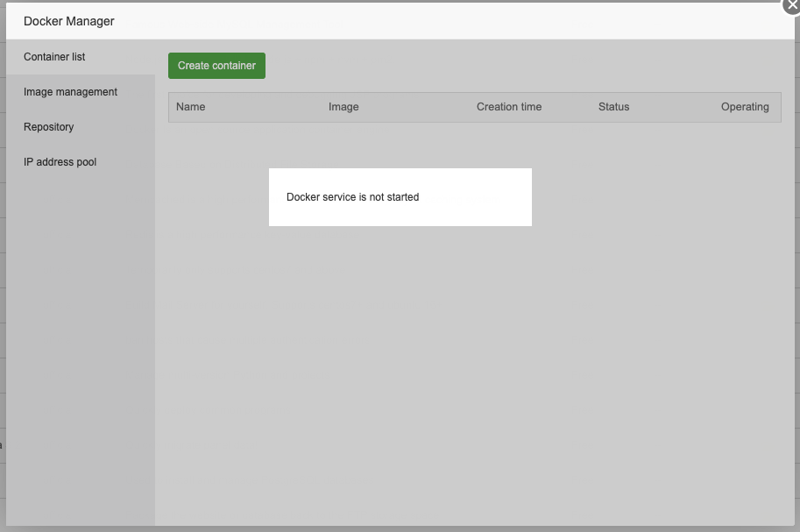Click the Creation time column header
800x532 pixels.
(x=509, y=107)
